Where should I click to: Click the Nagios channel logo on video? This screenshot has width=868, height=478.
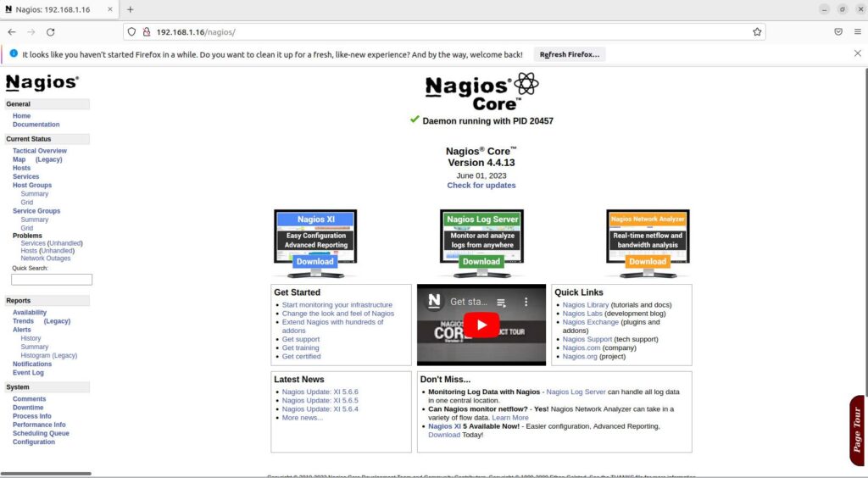point(435,302)
